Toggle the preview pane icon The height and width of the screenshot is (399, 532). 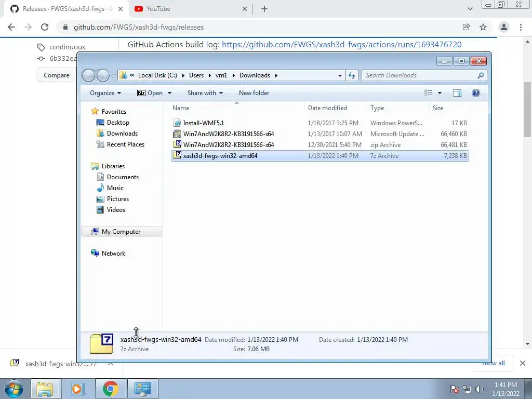pos(457,93)
